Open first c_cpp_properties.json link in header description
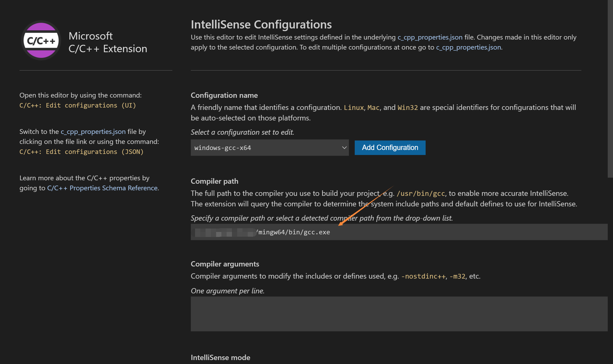This screenshot has width=613, height=364. click(x=430, y=37)
